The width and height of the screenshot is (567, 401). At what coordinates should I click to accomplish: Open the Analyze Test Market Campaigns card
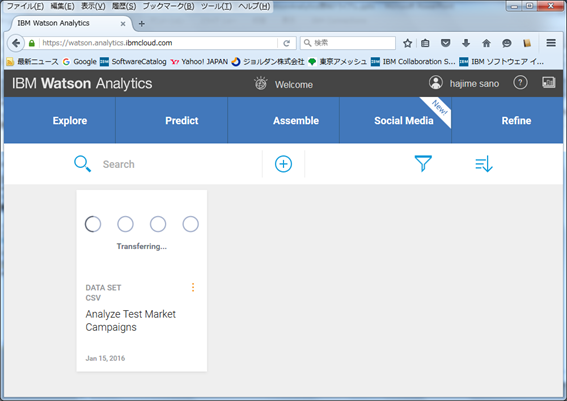click(142, 281)
